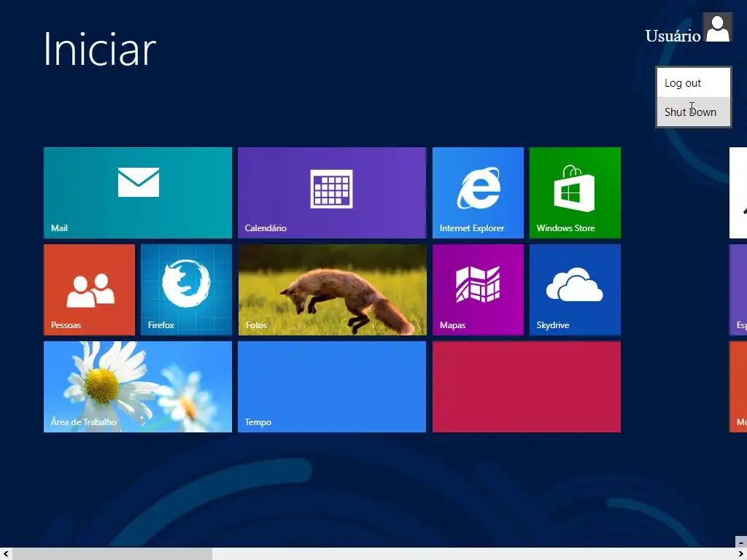The width and height of the screenshot is (747, 560).
Task: Choose Shut Down in the user menu
Action: click(x=693, y=112)
